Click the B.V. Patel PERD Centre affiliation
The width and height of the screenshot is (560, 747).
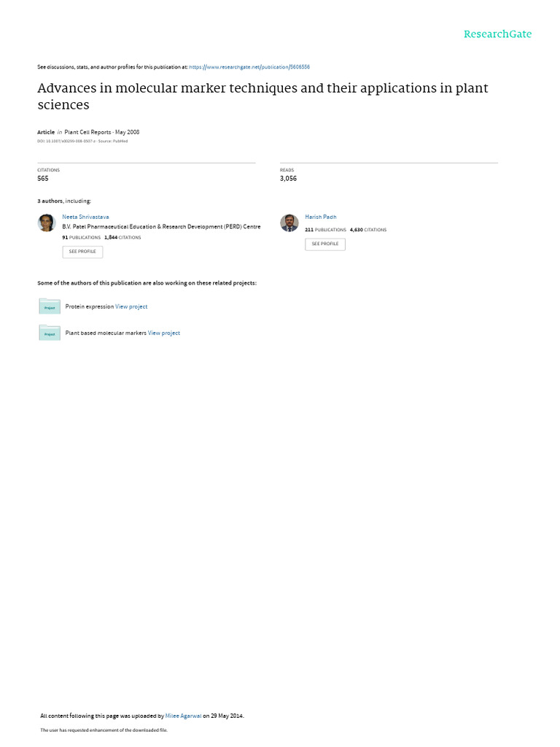pyautogui.click(x=161, y=227)
